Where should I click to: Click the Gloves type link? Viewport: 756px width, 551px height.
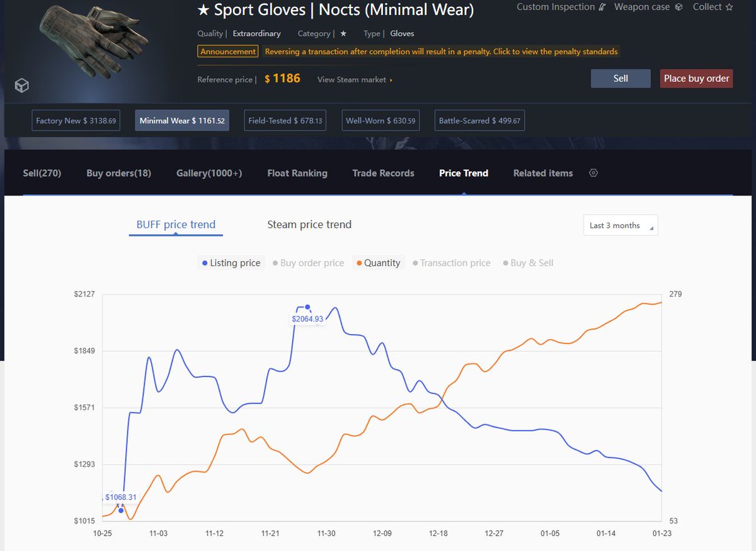(402, 33)
